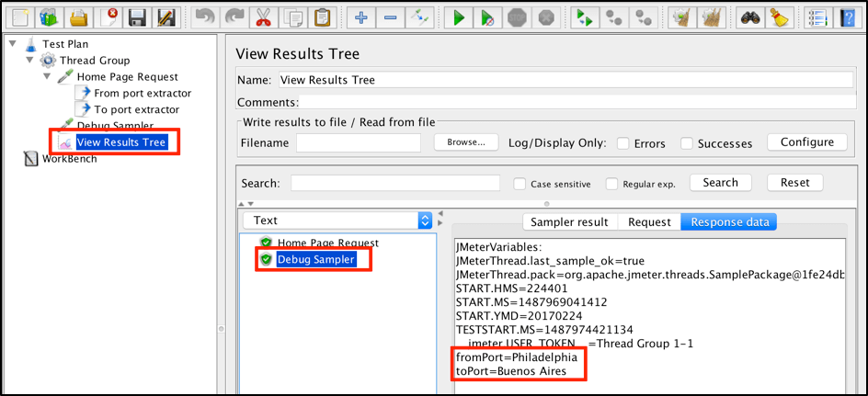The height and width of the screenshot is (396, 868).
Task: Open the Request tab
Action: [649, 221]
